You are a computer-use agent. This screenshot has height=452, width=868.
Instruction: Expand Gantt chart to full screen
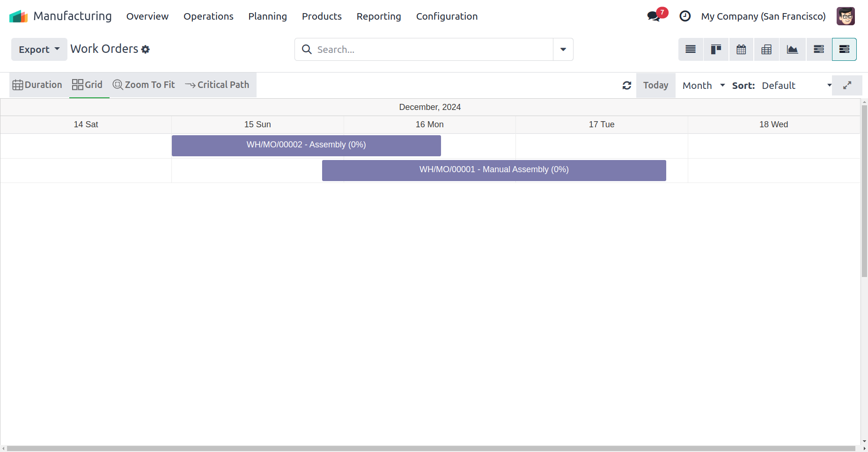[847, 86]
